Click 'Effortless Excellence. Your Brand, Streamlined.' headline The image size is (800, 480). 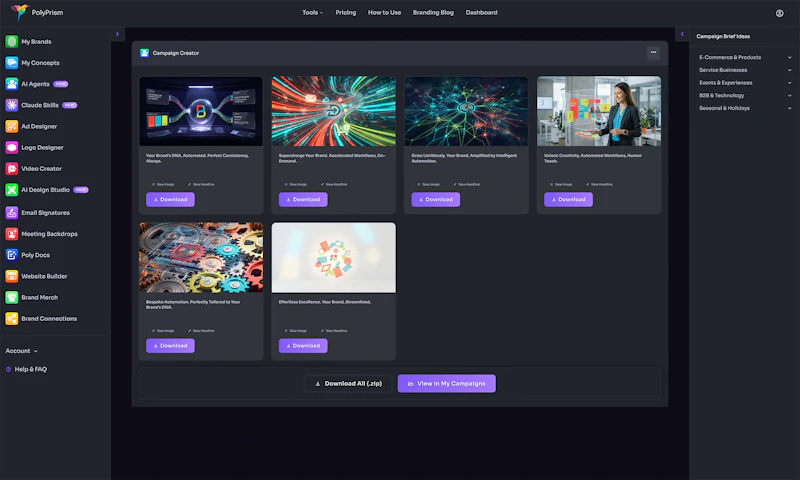click(x=325, y=302)
